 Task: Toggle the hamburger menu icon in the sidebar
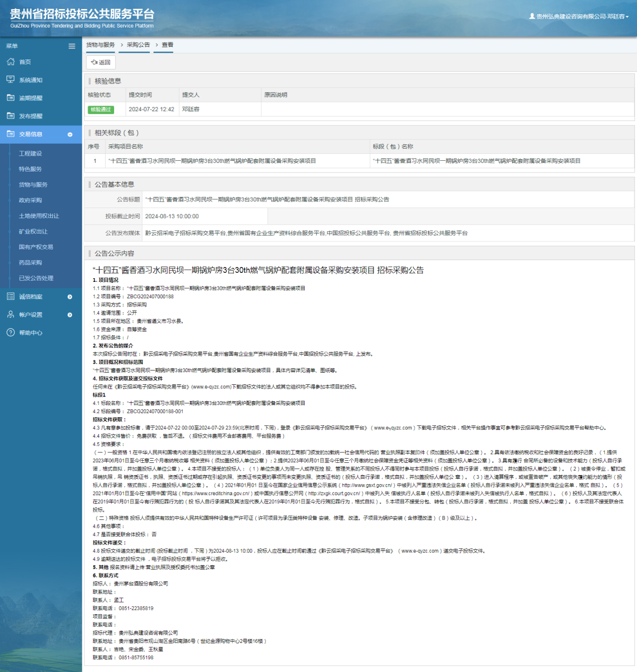(x=72, y=46)
